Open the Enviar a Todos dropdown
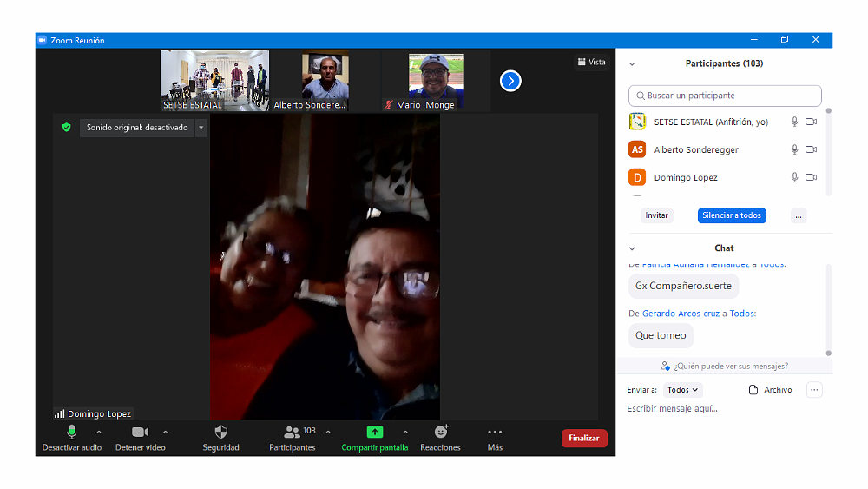This screenshot has width=868, height=489. [x=683, y=390]
